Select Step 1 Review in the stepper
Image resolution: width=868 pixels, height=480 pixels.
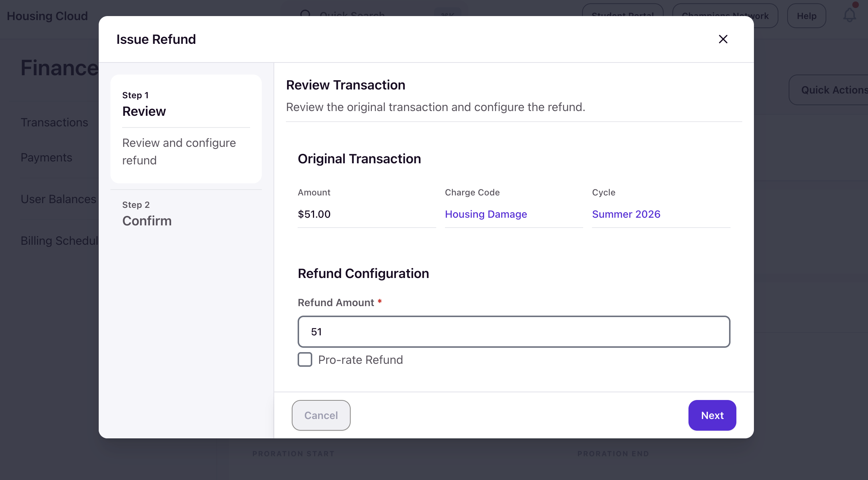tap(186, 129)
